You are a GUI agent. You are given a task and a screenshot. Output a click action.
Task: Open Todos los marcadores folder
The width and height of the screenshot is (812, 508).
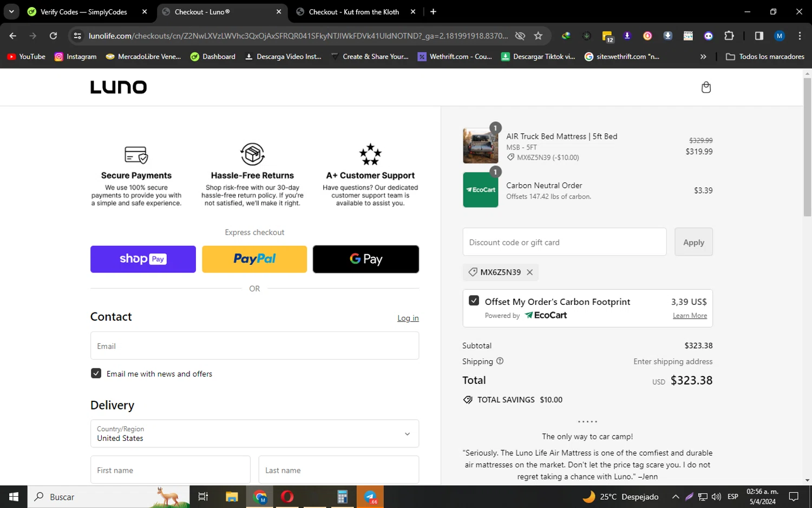click(x=765, y=56)
